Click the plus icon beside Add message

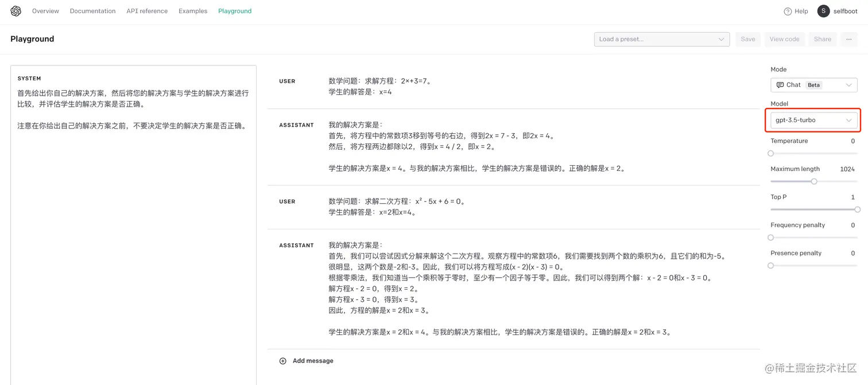click(282, 360)
